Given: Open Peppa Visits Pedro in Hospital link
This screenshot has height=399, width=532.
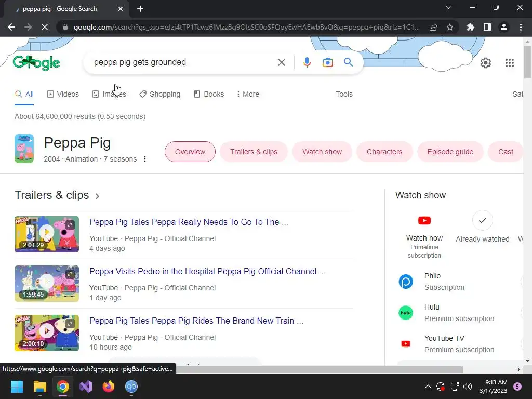Looking at the screenshot, I should coord(207,271).
